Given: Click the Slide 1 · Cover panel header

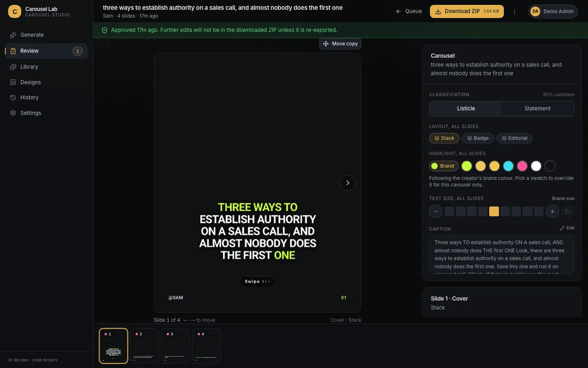Looking at the screenshot, I should click(449, 298).
